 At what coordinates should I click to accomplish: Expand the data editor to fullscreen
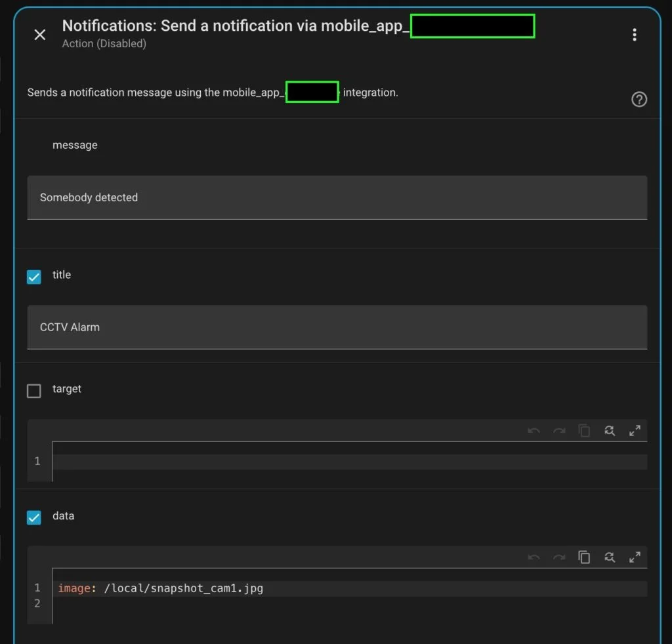coord(635,557)
